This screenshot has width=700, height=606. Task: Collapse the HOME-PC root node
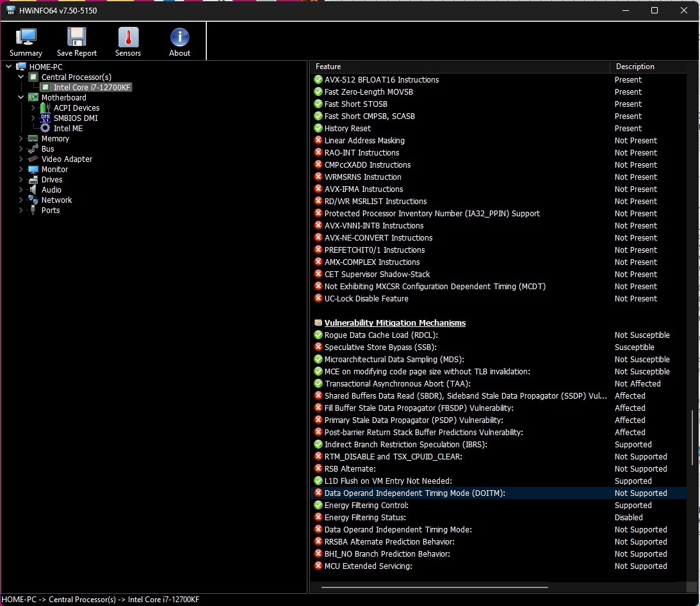pyautogui.click(x=8, y=67)
